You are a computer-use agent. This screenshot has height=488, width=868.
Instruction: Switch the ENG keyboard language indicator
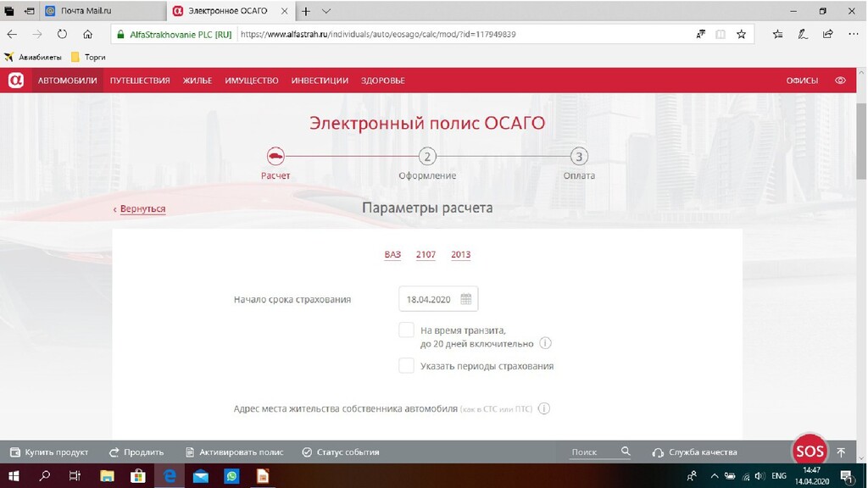click(x=778, y=476)
